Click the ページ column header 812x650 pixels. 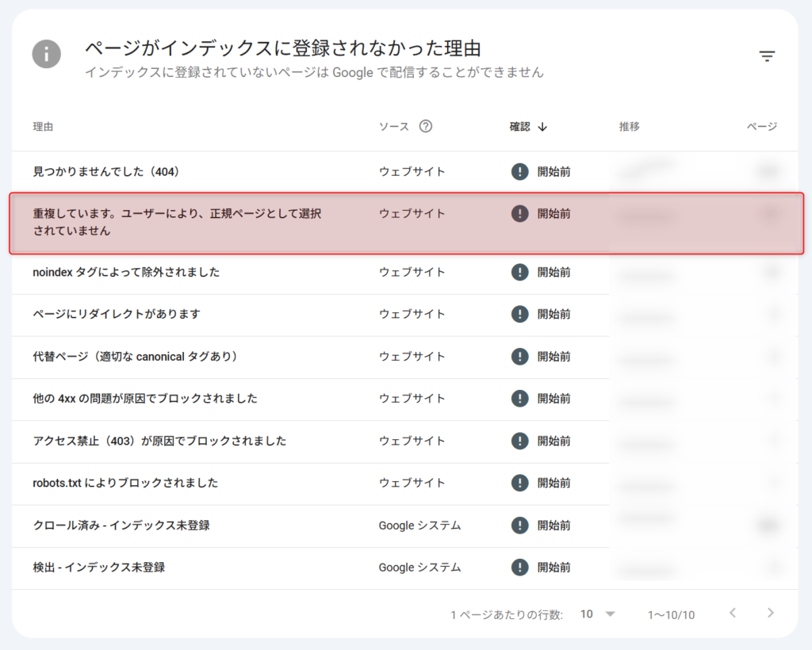tap(761, 125)
